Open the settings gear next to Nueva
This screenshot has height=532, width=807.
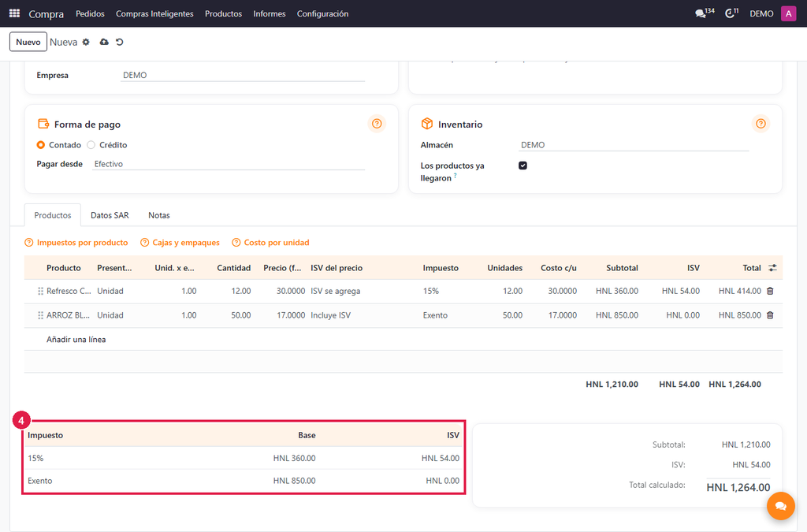(x=86, y=43)
